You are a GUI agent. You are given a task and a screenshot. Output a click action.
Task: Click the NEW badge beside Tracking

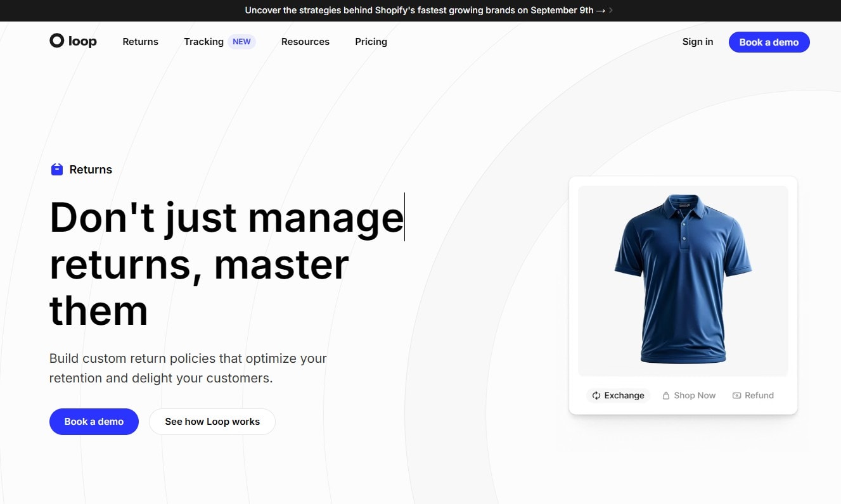[241, 42]
